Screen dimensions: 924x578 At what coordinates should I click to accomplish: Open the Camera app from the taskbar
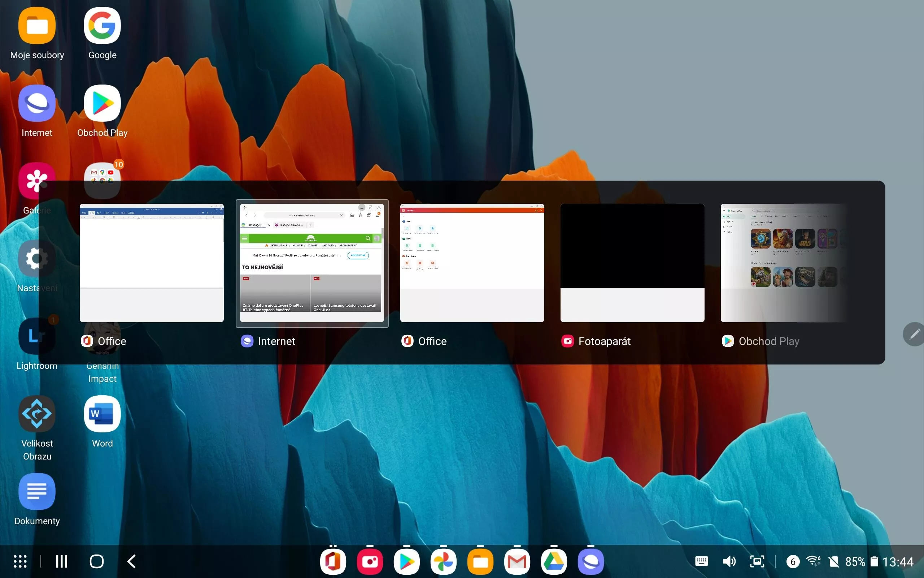pos(370,562)
